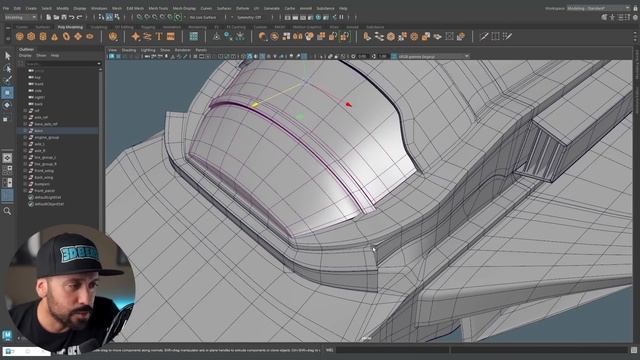This screenshot has height=360, width=640.
Task: Switch to the Sculpting shelf tab
Action: pos(99,27)
